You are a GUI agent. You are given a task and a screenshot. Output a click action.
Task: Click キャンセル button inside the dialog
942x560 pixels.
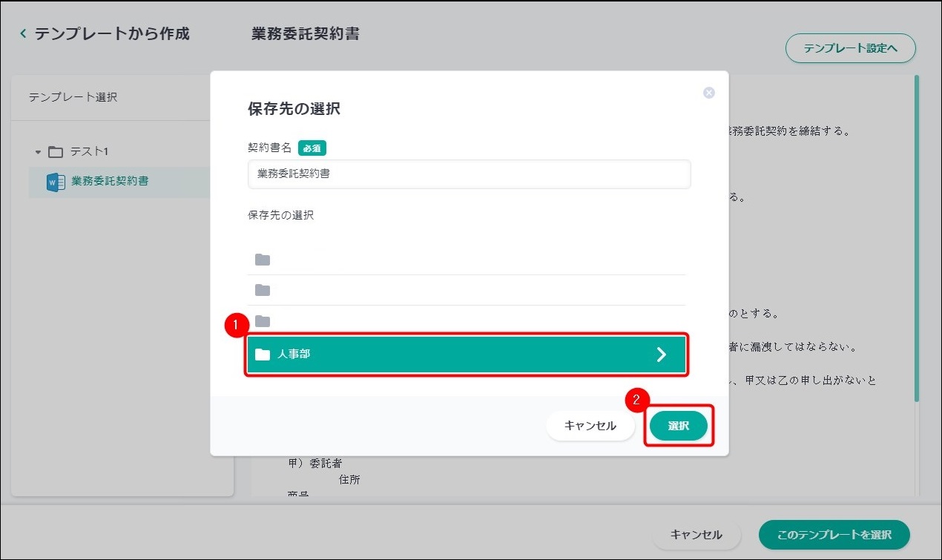pyautogui.click(x=590, y=426)
